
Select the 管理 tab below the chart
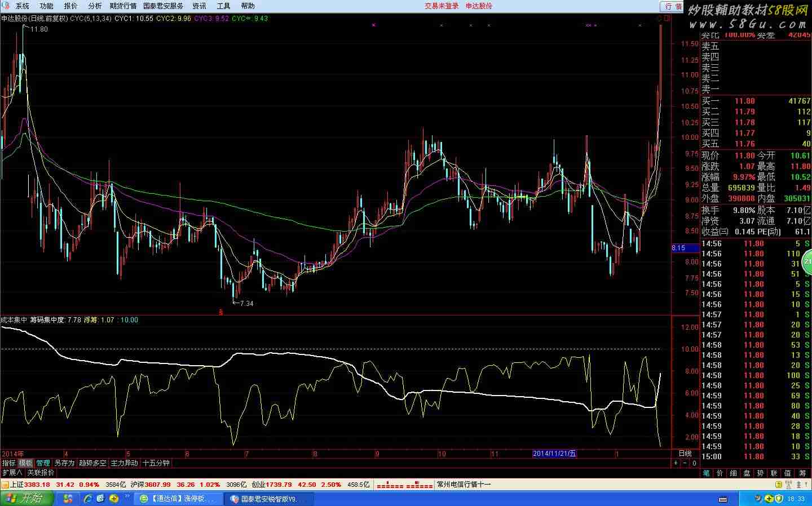click(43, 463)
